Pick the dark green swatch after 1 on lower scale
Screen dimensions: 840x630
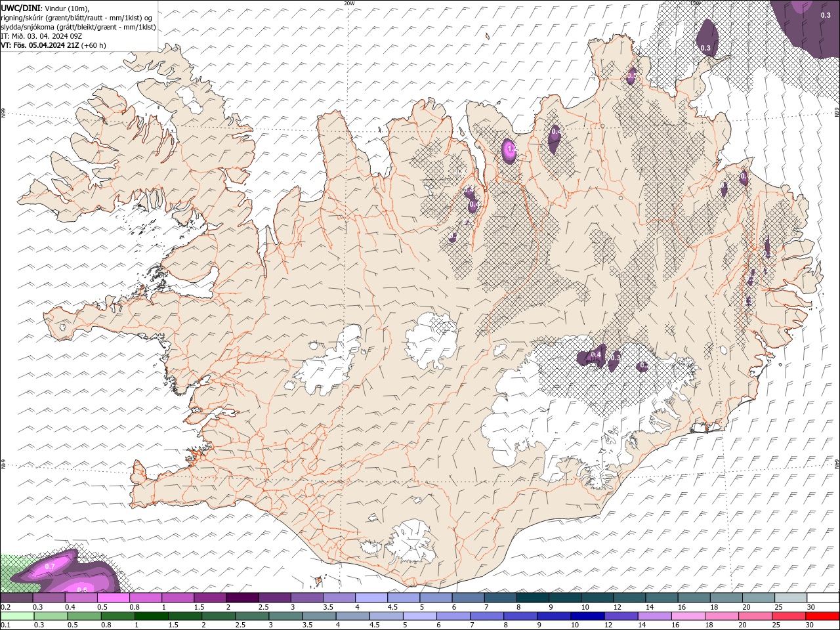pyautogui.click(x=151, y=616)
